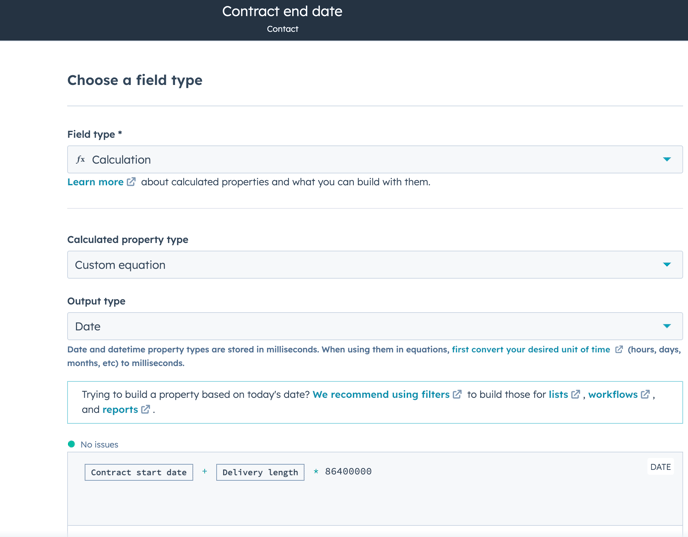Click the Output type label
The width and height of the screenshot is (688, 537).
pyautogui.click(x=96, y=301)
